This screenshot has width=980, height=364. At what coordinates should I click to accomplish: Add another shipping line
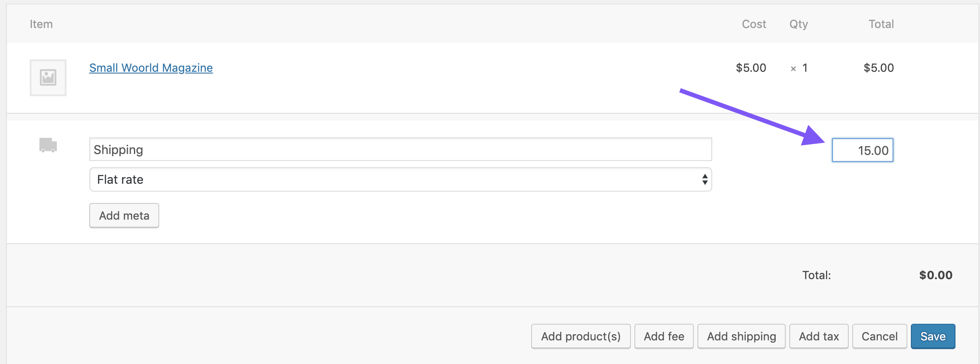[x=741, y=336]
